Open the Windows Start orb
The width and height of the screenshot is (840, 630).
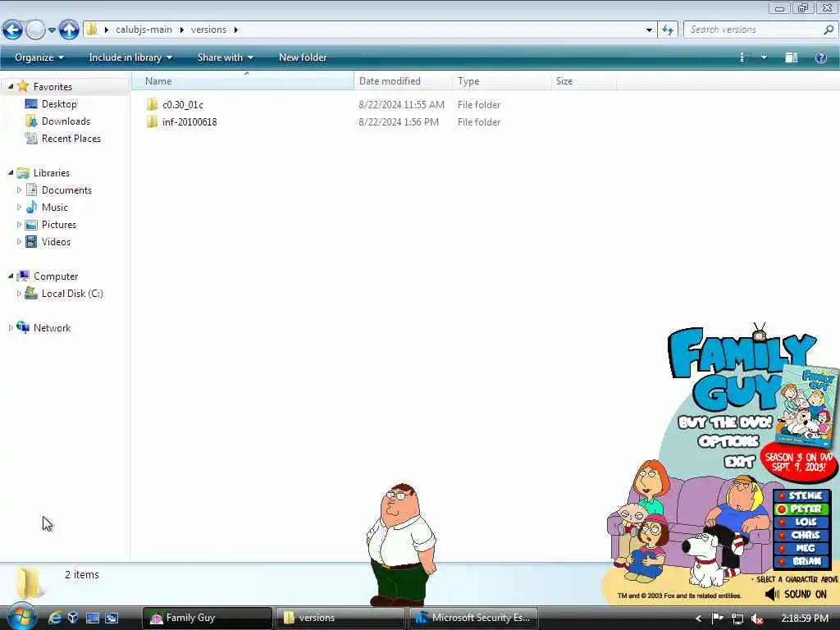[x=21, y=617]
